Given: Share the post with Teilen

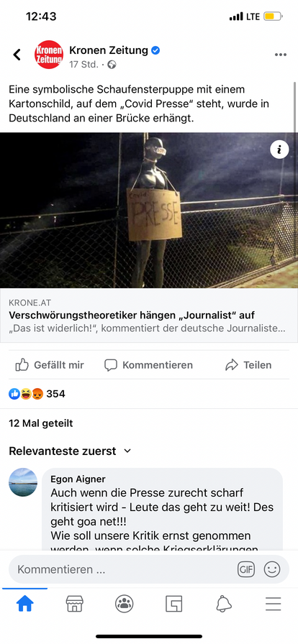Looking at the screenshot, I should pyautogui.click(x=248, y=364).
